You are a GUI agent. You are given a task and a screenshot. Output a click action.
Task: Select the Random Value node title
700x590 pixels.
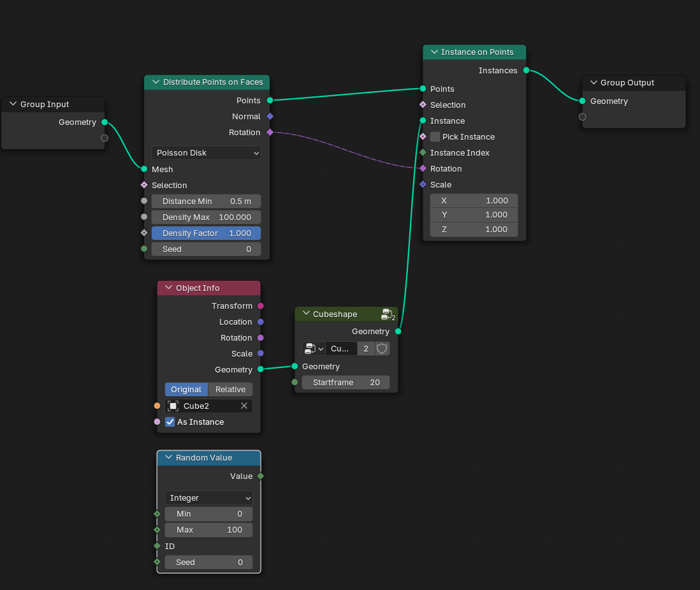coord(204,458)
